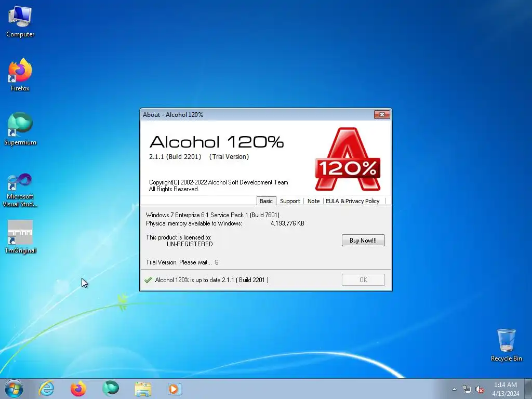Open the Computer desktop icon
Screen dimensions: 532x399
pyautogui.click(x=20, y=22)
